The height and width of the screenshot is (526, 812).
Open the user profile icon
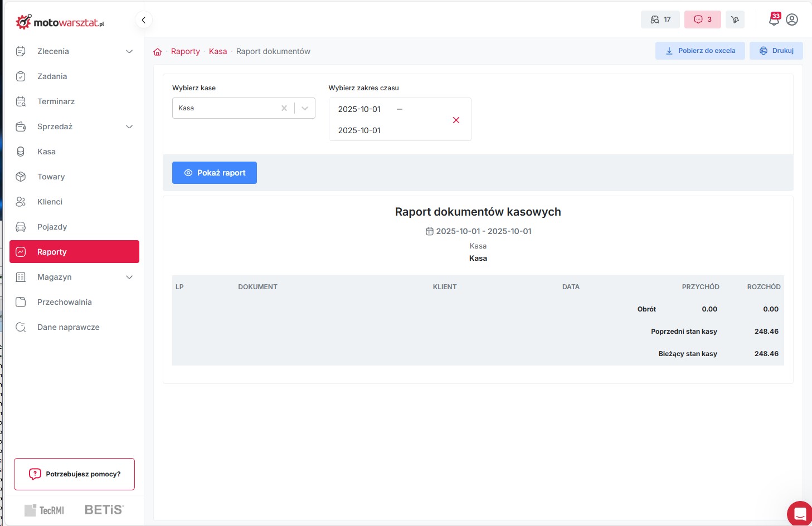click(x=792, y=20)
